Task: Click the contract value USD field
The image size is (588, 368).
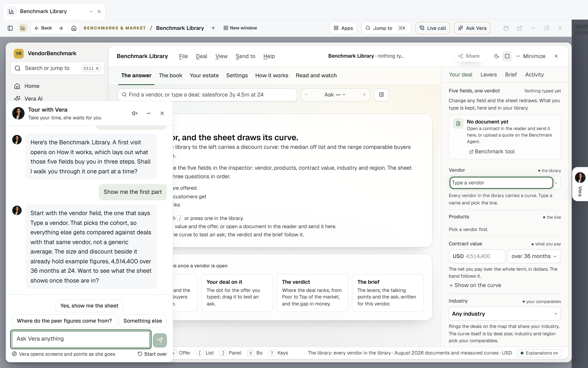Action: pyautogui.click(x=477, y=256)
